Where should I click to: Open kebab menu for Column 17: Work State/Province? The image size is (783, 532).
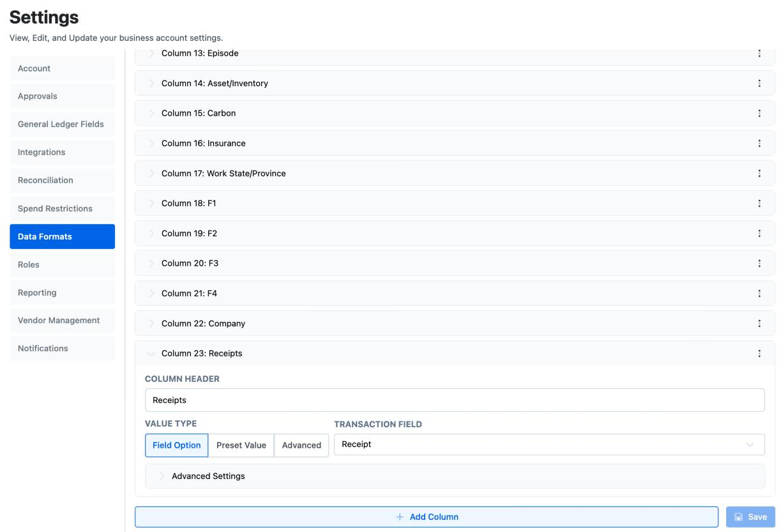tap(759, 174)
